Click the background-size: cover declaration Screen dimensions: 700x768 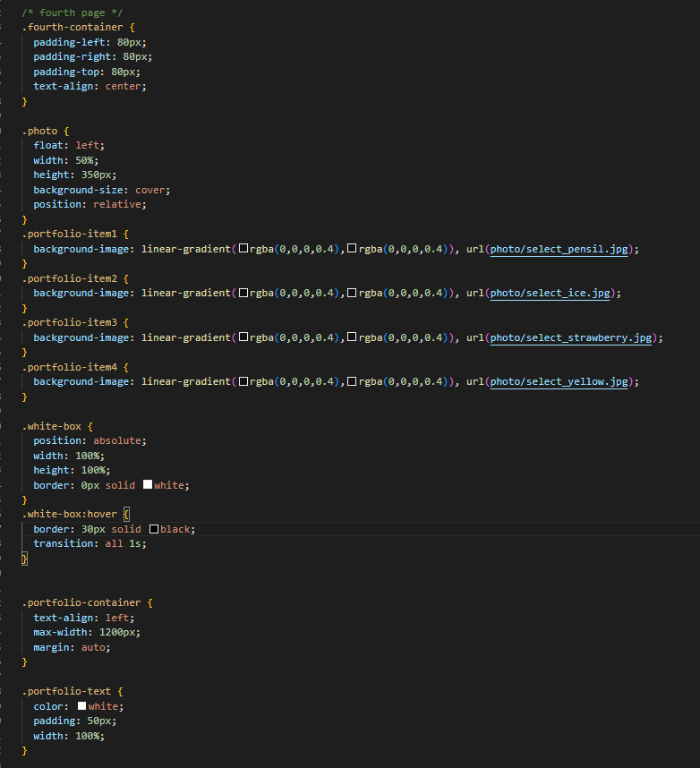tap(102, 190)
